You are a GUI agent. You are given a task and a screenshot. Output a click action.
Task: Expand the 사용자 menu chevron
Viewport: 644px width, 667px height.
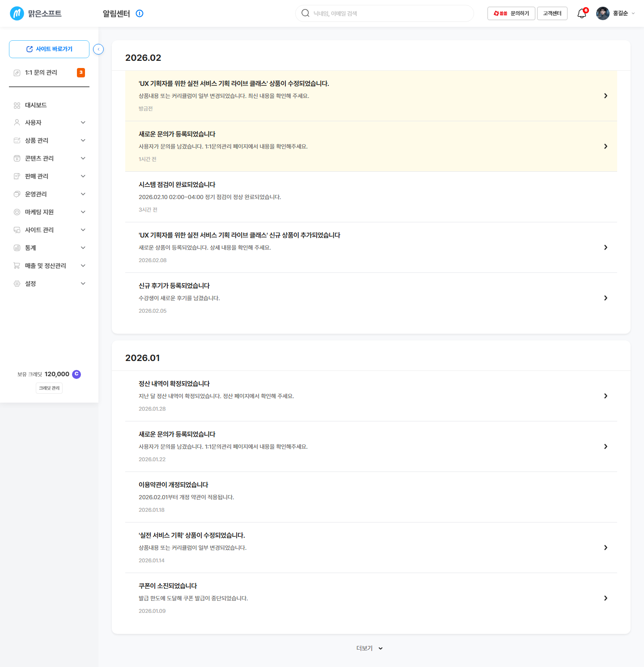[x=83, y=123]
